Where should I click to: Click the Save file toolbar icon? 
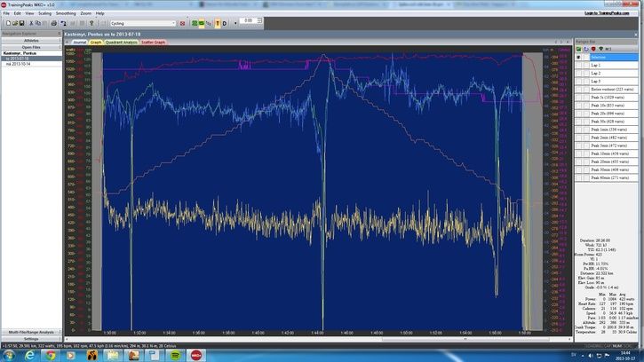[x=21, y=22]
